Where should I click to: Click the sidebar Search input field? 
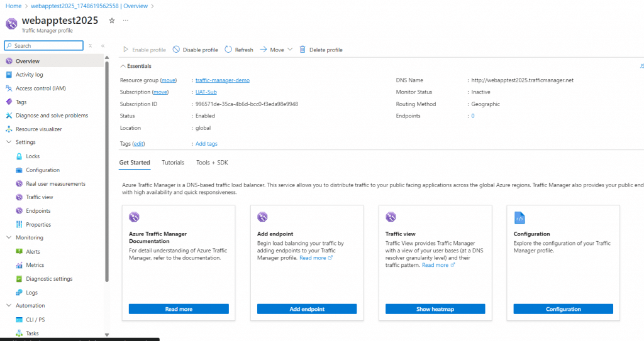pos(45,46)
